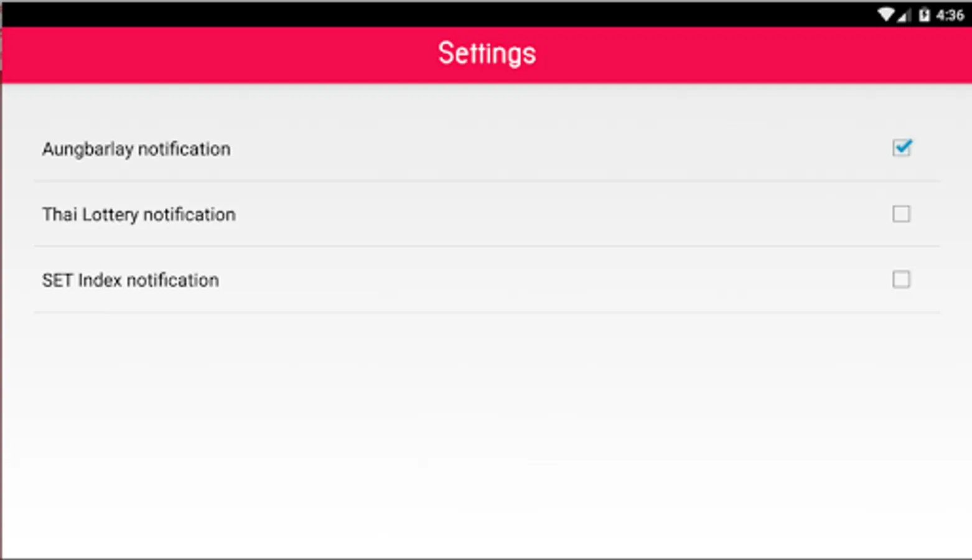Tick the SET Index notification checkbox
Screen dimensions: 972x560
[901, 279]
